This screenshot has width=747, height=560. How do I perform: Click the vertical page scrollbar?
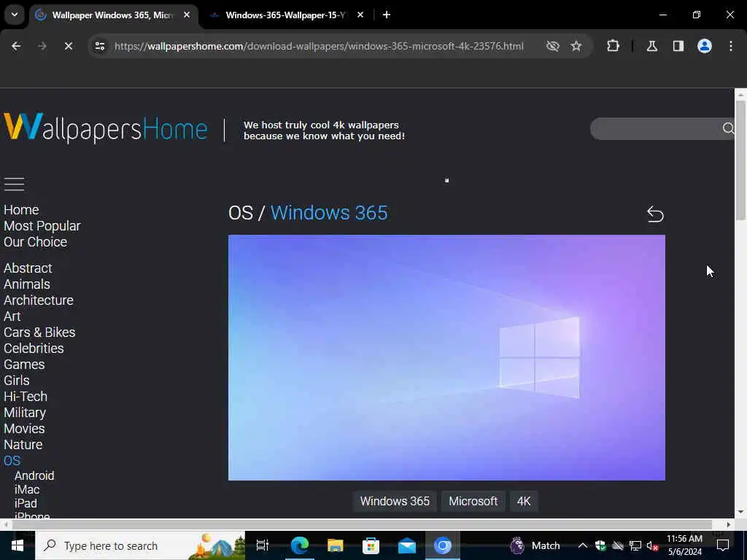tap(740, 160)
